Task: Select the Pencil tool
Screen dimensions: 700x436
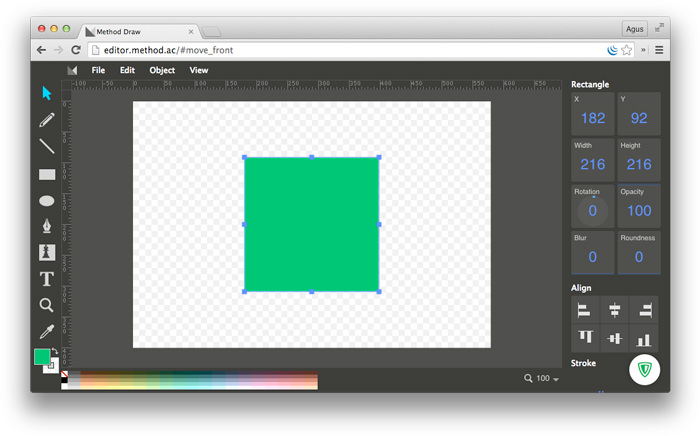Action: coord(46,120)
